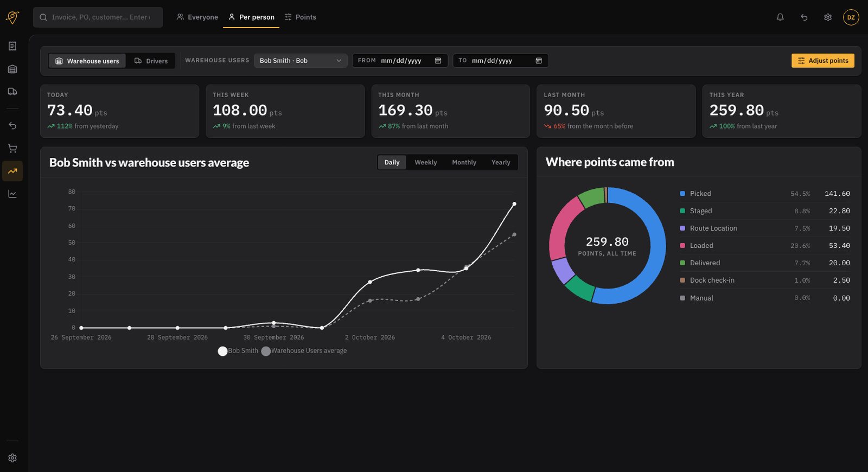Open the delivery truck sidebar icon

[x=12, y=92]
